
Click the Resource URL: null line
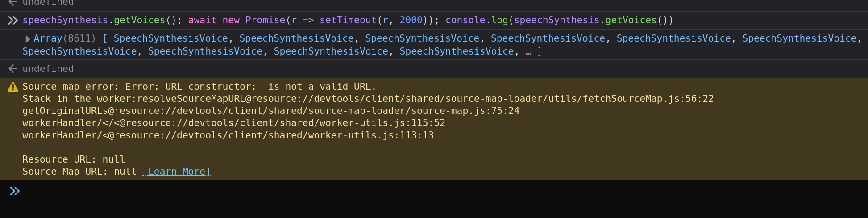pos(74,159)
